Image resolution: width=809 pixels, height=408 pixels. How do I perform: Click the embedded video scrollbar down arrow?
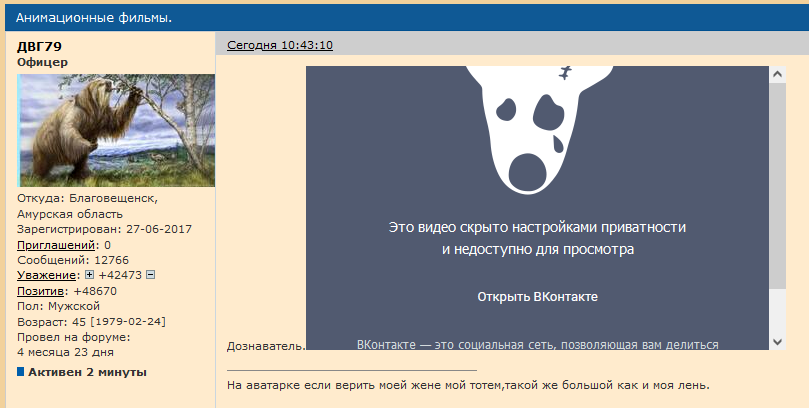pos(778,341)
